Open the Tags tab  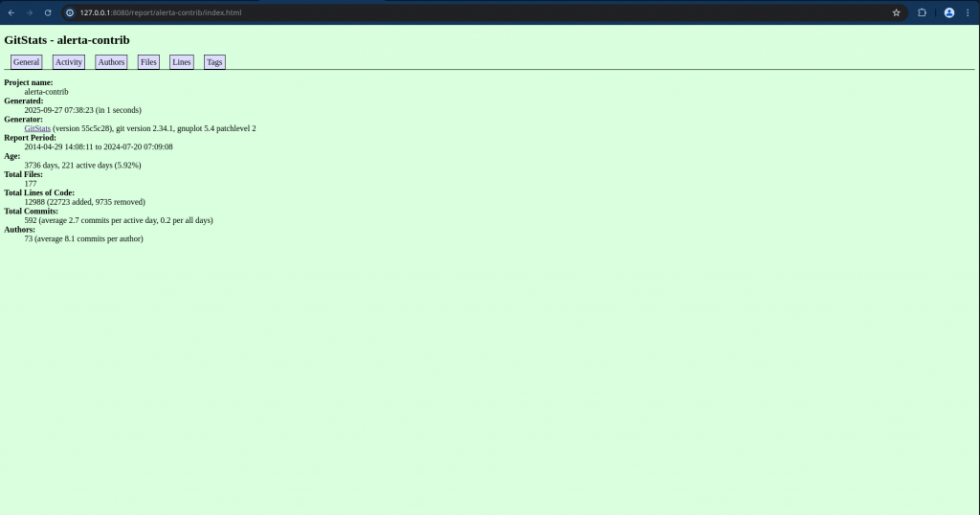214,62
